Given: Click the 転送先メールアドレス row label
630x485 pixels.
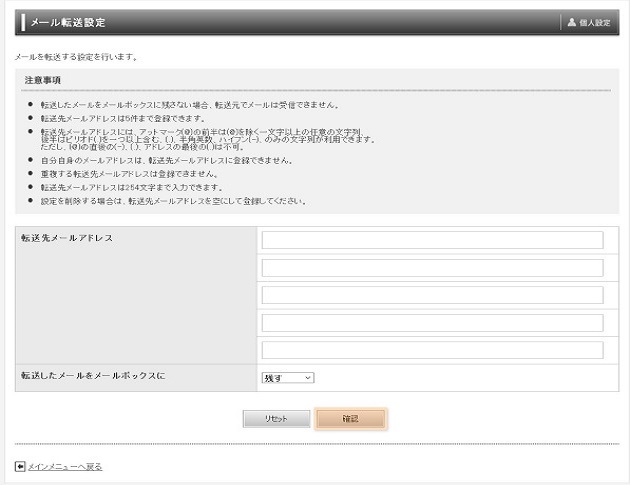Looking at the screenshot, I should [67, 238].
